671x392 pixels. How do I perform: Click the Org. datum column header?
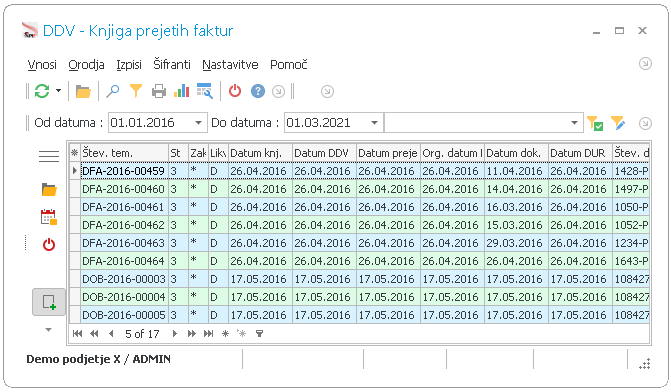pos(452,153)
